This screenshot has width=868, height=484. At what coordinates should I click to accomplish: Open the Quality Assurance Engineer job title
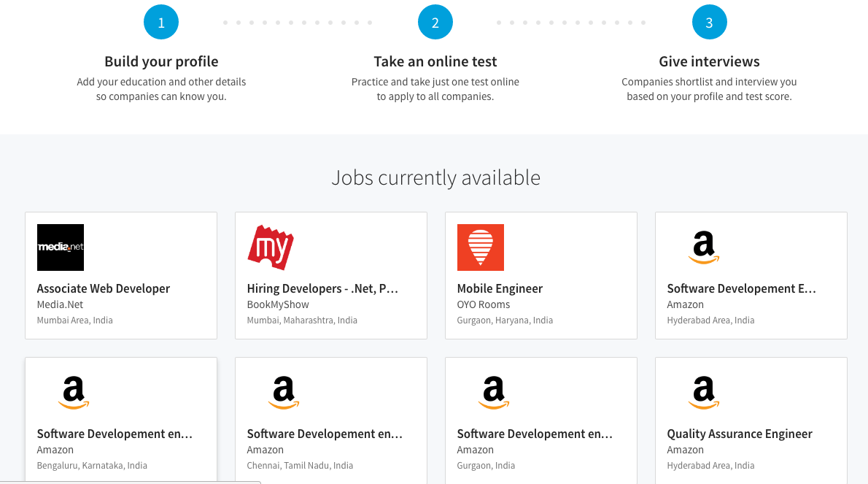click(740, 434)
